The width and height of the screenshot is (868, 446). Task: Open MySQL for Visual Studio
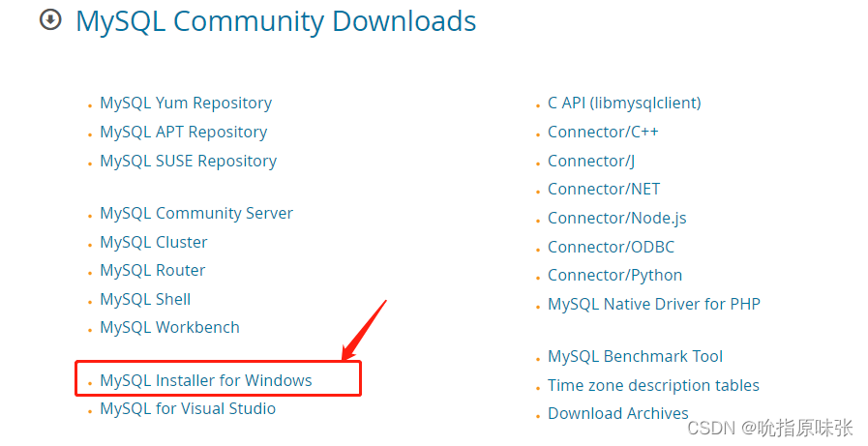coord(188,409)
